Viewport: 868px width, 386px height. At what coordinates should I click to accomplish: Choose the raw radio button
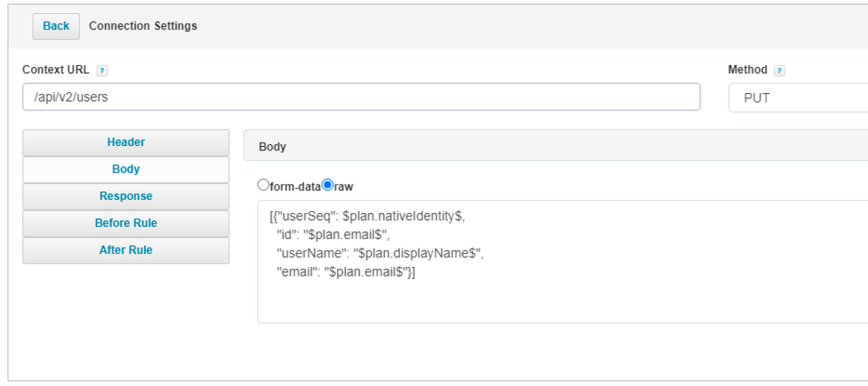pos(328,185)
